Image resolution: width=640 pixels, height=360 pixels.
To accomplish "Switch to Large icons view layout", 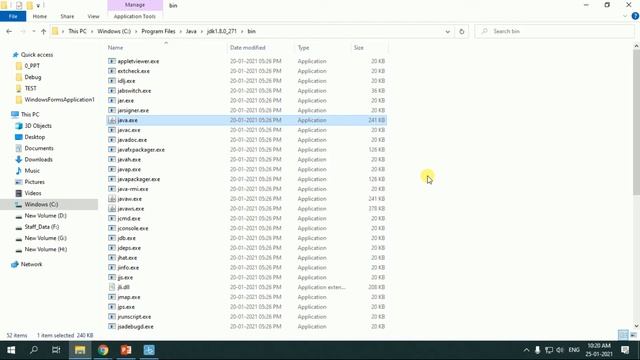I will point(633,335).
